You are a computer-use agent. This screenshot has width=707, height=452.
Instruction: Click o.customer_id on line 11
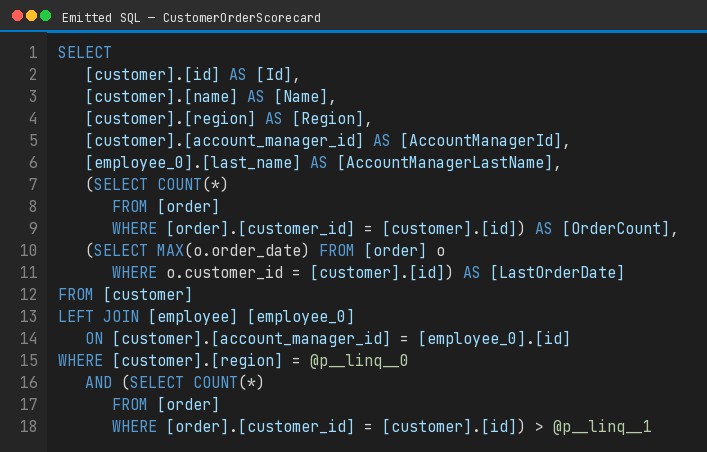225,273
